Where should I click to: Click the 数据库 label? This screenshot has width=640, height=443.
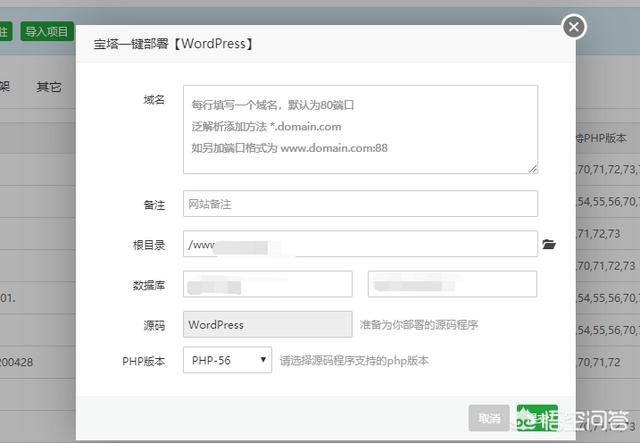149,285
